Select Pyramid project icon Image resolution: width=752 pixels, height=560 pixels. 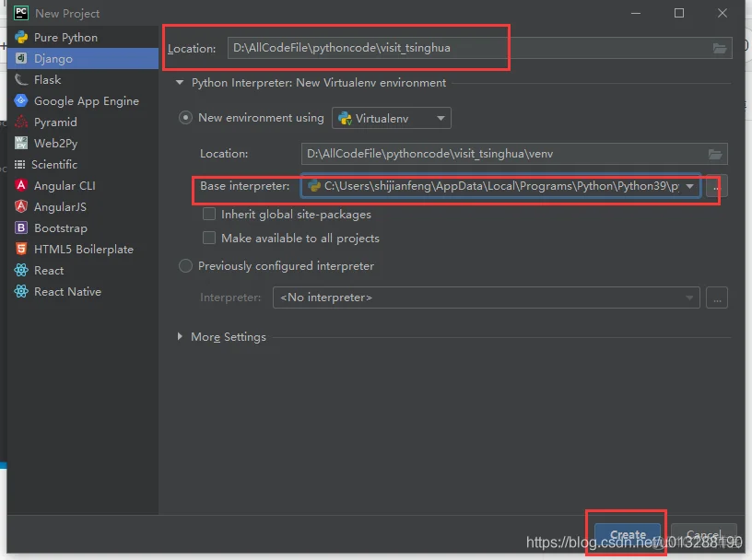click(x=21, y=122)
